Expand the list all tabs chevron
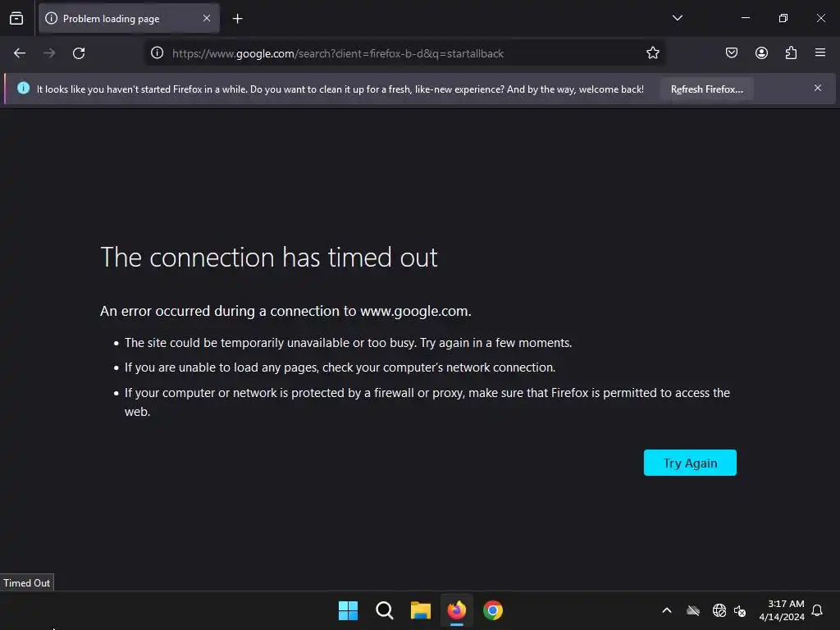Viewport: 840px width, 630px height. (677, 18)
